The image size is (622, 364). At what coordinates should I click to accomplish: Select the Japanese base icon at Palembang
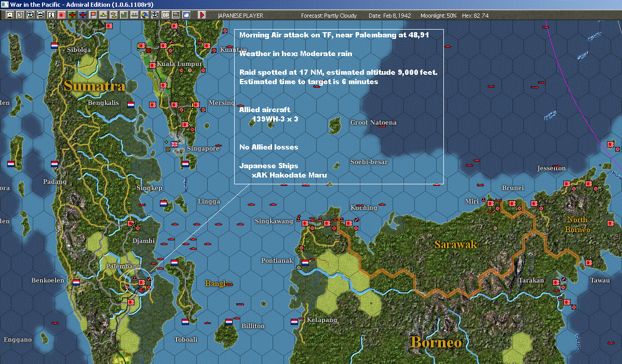click(142, 282)
